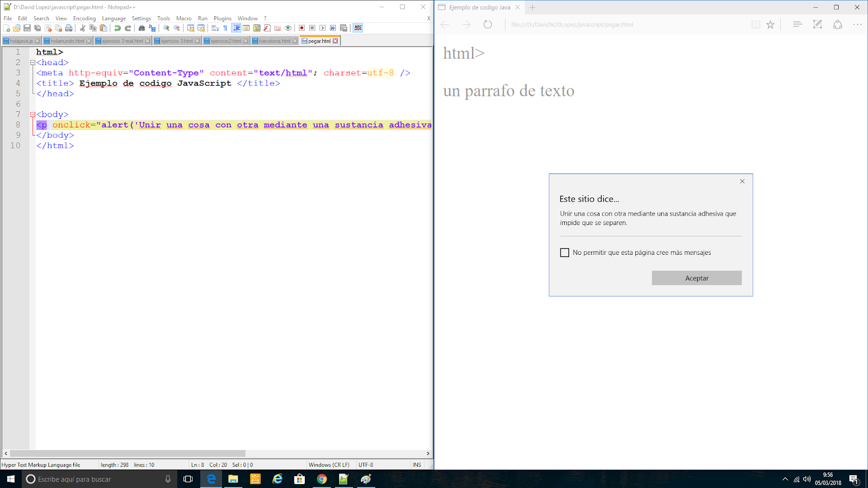Paste clipboard contents using the toolbar icon
The width and height of the screenshot is (868, 488).
point(103,28)
